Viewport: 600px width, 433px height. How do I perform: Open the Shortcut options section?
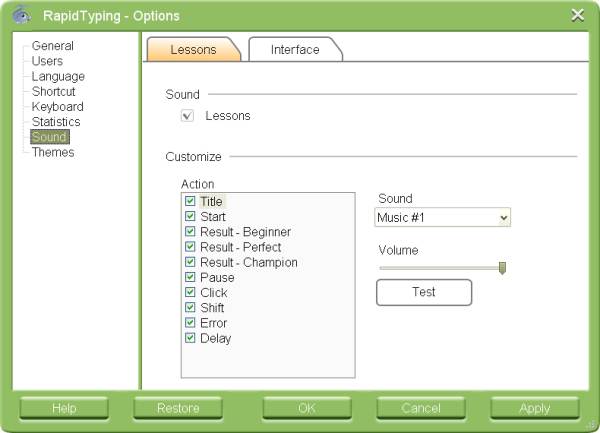54,91
